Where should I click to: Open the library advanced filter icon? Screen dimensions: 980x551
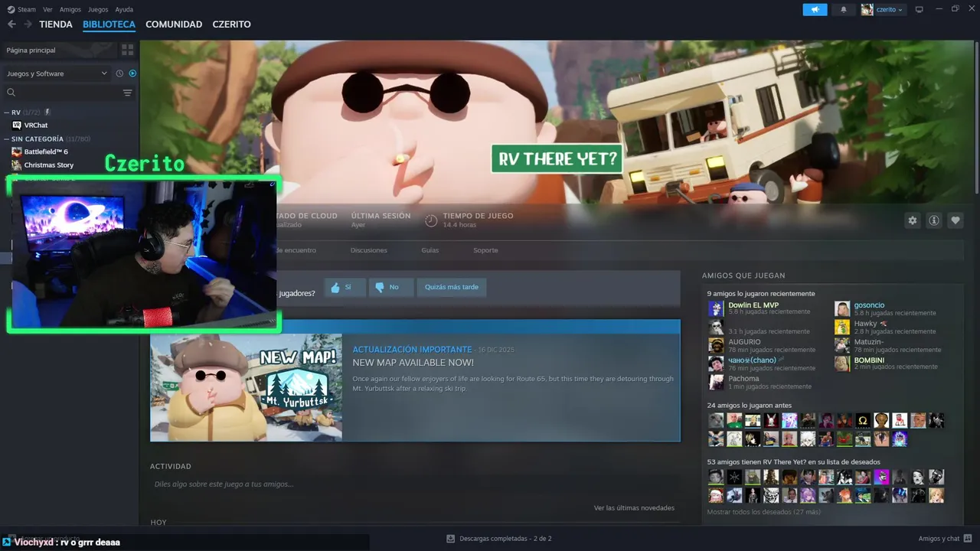click(127, 93)
